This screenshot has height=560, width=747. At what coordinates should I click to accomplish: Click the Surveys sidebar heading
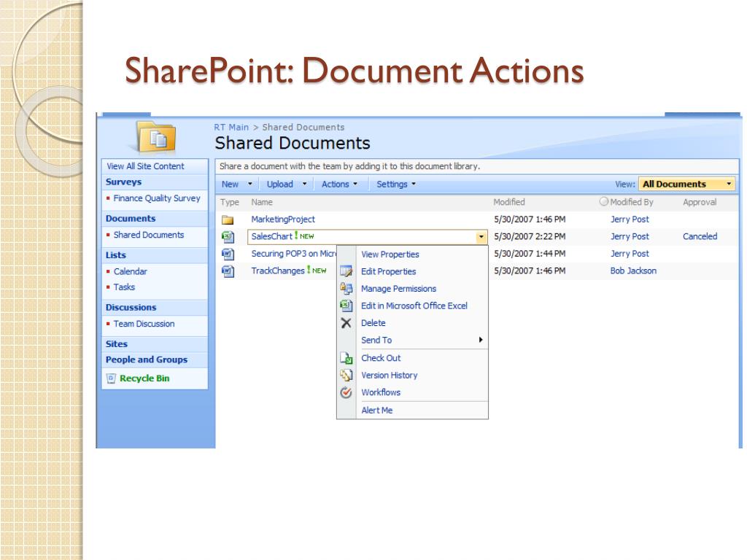click(x=123, y=182)
